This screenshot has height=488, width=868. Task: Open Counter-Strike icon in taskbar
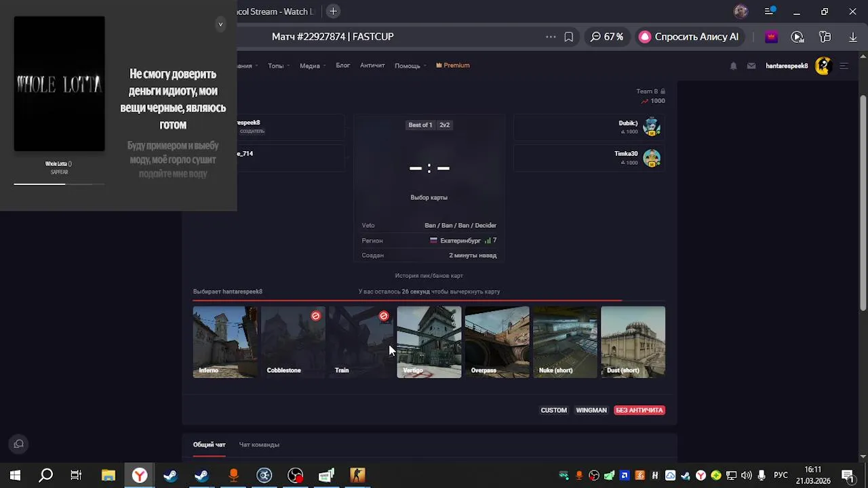(x=357, y=475)
